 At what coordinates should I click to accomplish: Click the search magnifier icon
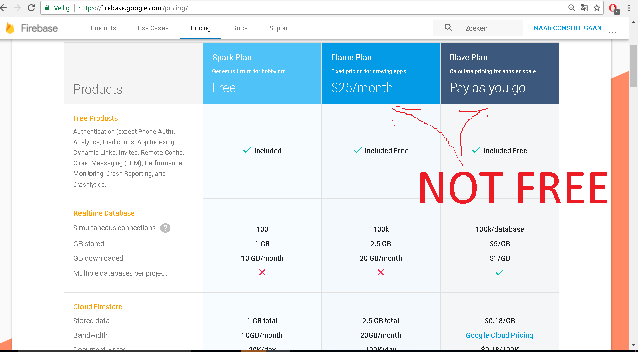449,28
